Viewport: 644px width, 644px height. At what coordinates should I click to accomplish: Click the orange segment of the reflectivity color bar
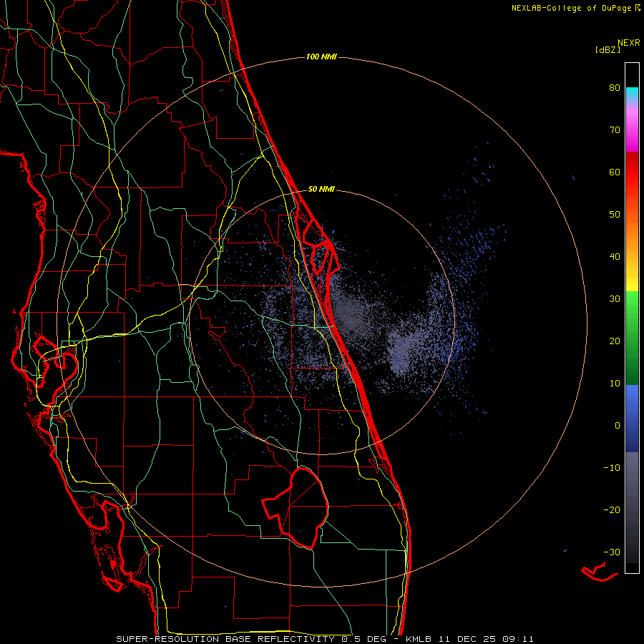[x=632, y=230]
